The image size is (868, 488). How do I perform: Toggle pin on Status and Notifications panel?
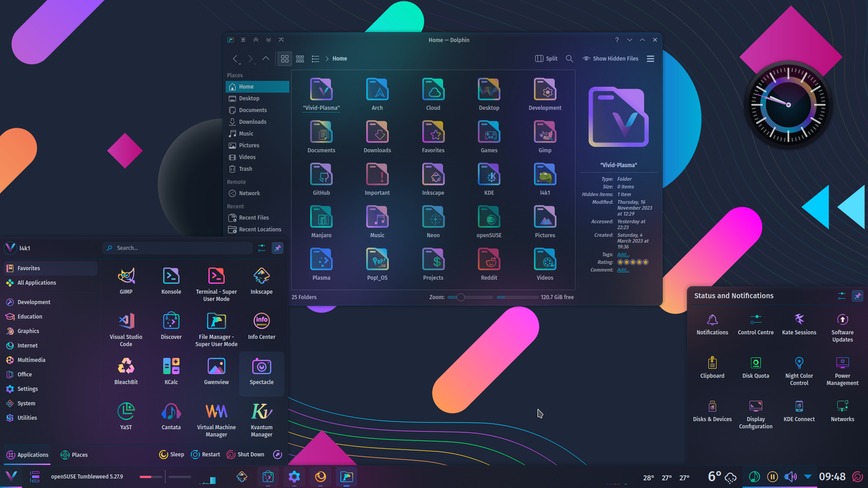pos(858,296)
